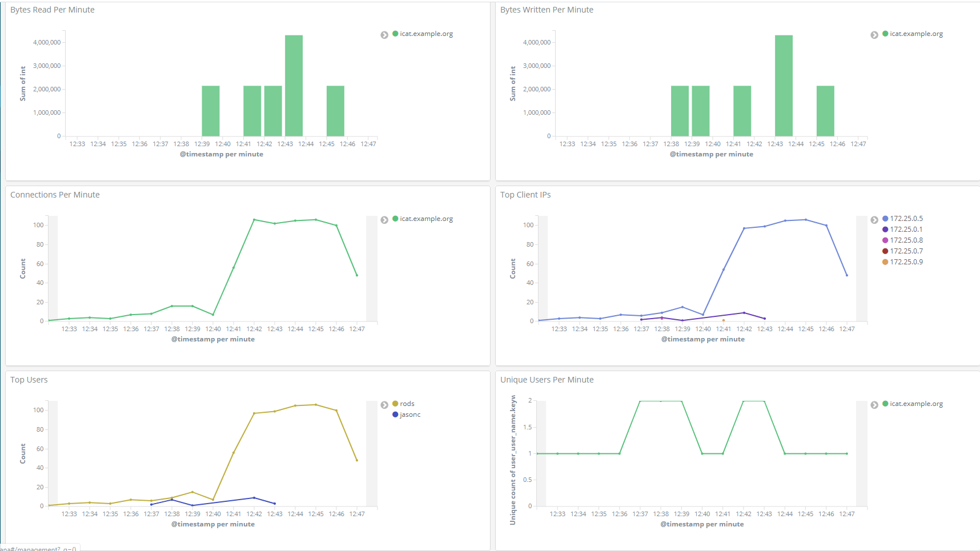Click Bytes Written Per Minute panel title

(x=547, y=10)
